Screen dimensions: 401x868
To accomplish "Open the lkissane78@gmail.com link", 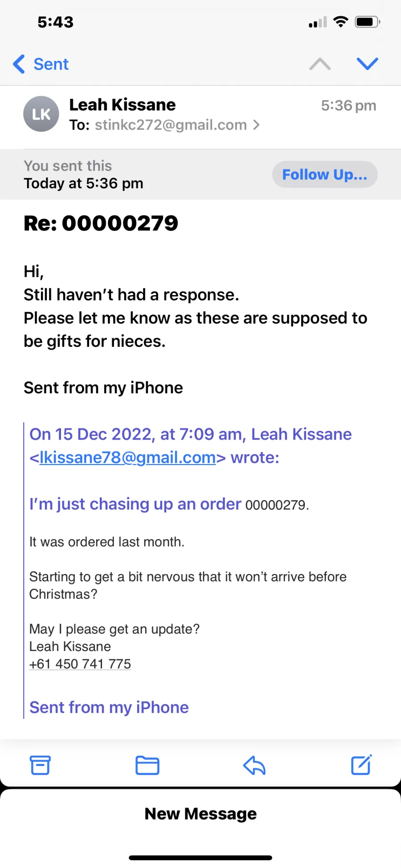I will [127, 457].
